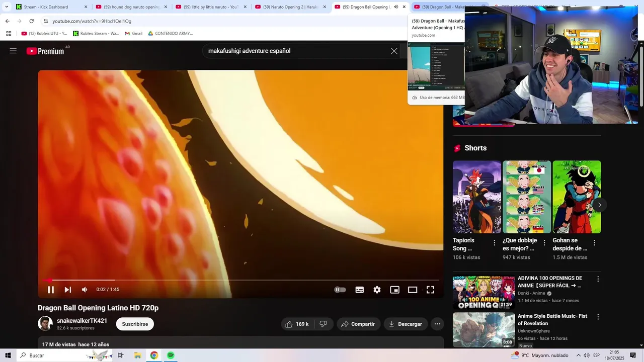
Task: Open File Explorer from taskbar
Action: click(x=137, y=355)
